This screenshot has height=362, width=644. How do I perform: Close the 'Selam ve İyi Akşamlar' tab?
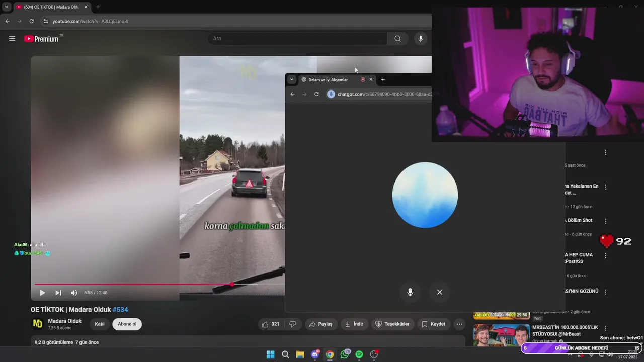click(x=371, y=79)
